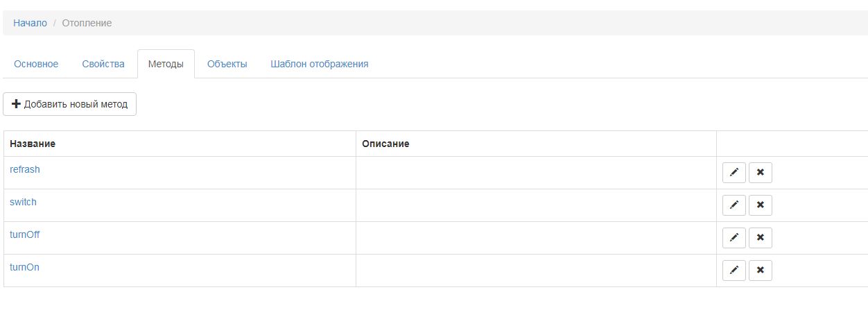The height and width of the screenshot is (326, 868).
Task: Click the turnOff method name
Action: click(25, 234)
